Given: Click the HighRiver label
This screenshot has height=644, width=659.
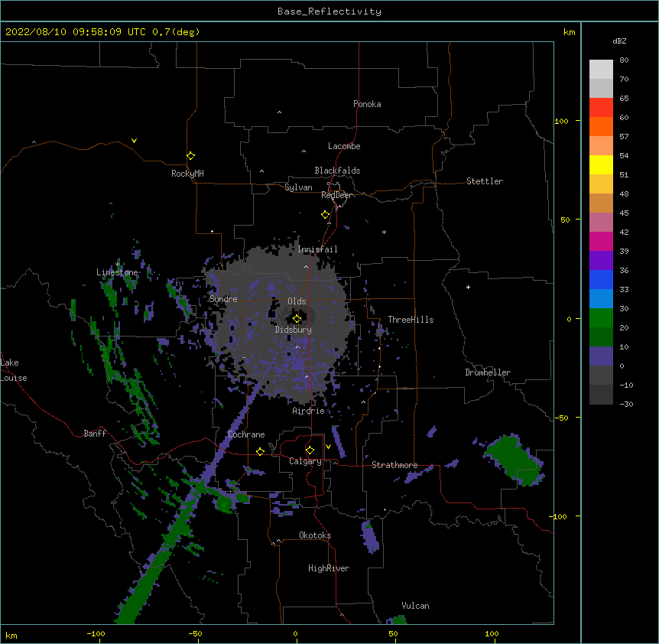Looking at the screenshot, I should click(329, 568).
